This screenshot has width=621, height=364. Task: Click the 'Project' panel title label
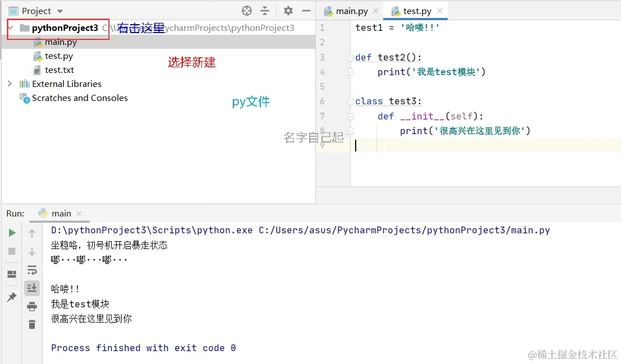pyautogui.click(x=36, y=11)
